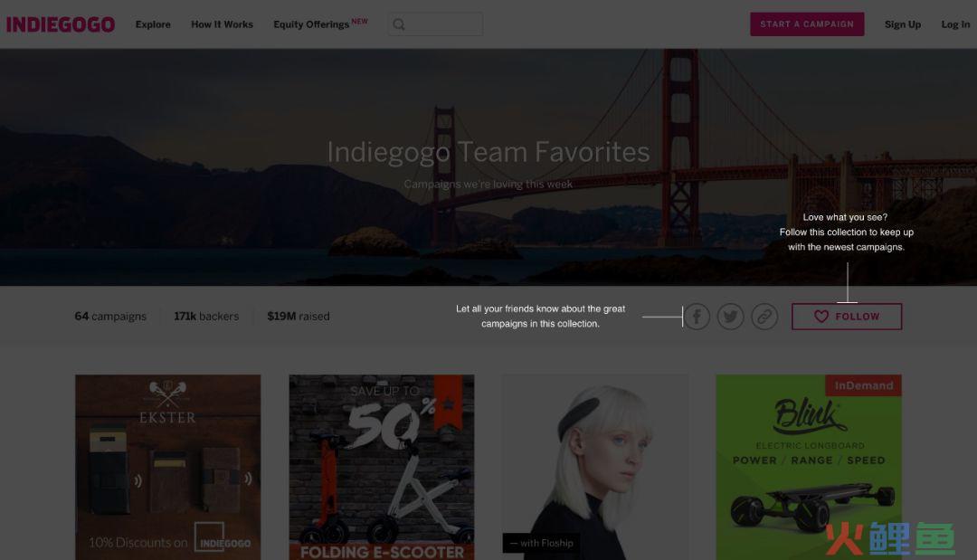
Task: Open the Explore menu
Action: pyautogui.click(x=153, y=24)
